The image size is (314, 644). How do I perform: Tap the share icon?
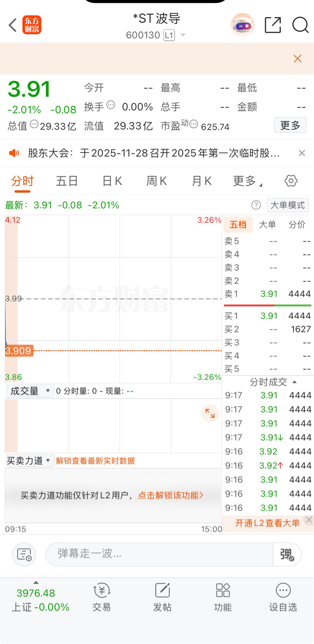pos(273,25)
